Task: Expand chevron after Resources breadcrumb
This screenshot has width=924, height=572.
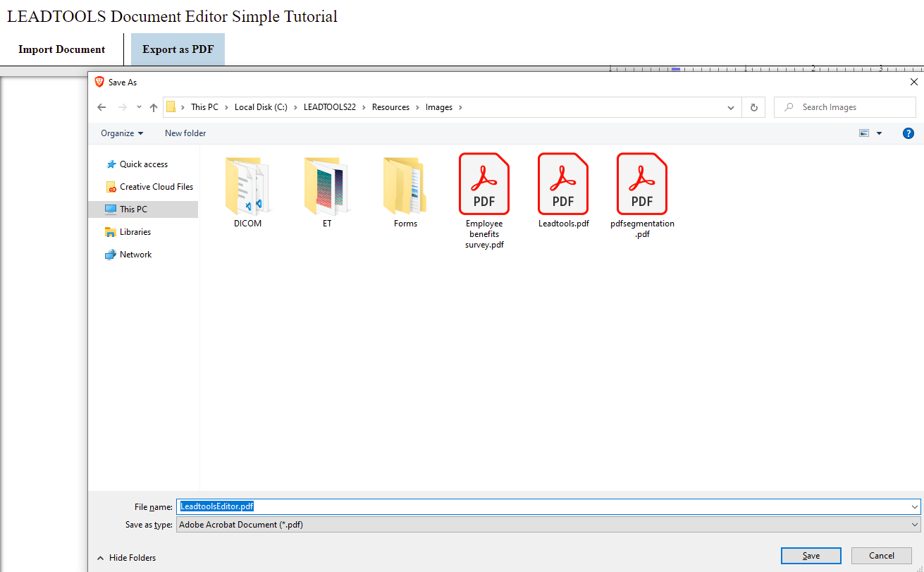Action: pyautogui.click(x=417, y=107)
